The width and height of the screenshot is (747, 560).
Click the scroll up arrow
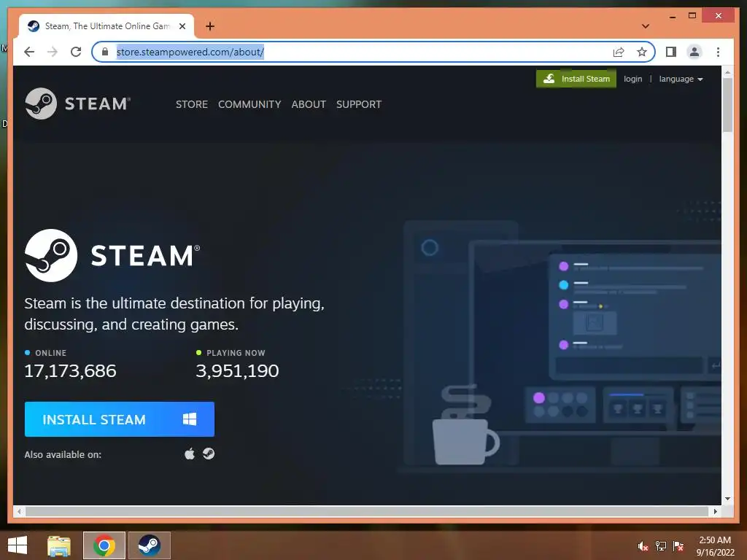pyautogui.click(x=727, y=72)
